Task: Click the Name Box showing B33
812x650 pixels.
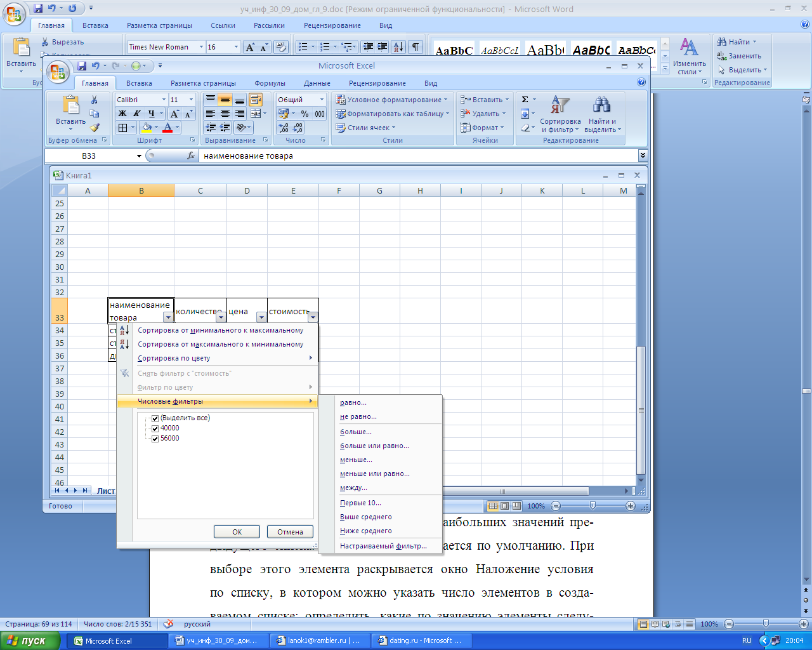Action: coord(89,156)
